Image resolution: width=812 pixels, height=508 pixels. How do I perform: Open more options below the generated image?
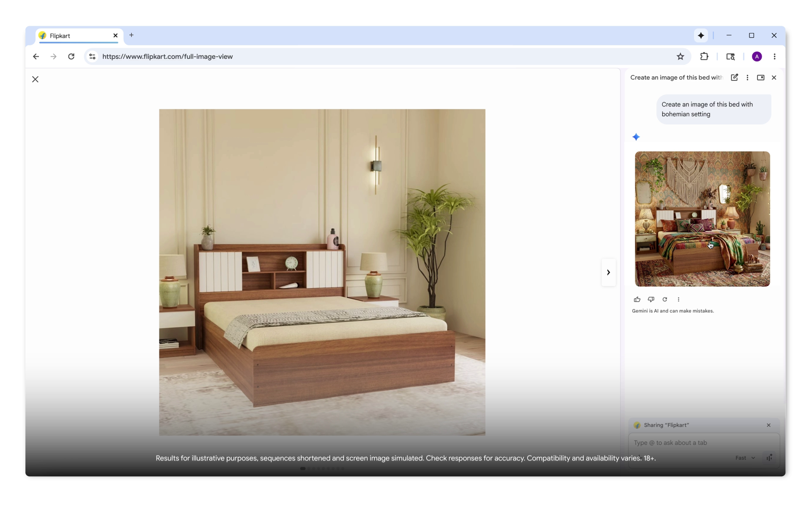point(678,299)
